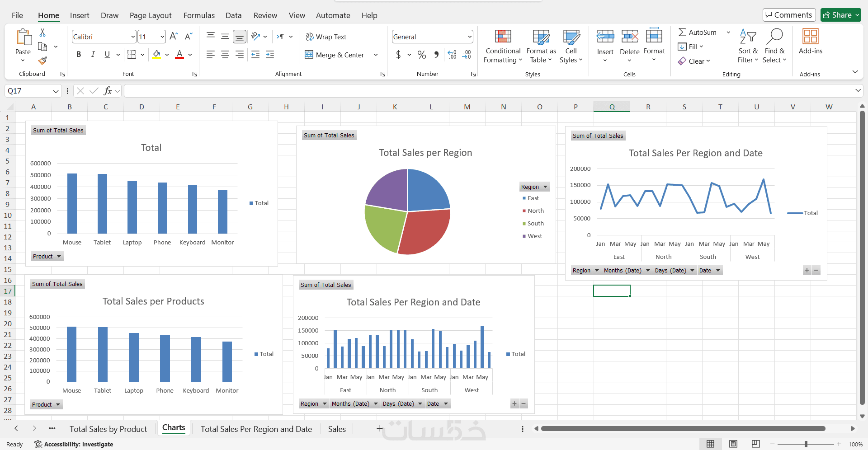This screenshot has height=450, width=868.
Task: Open the Add-ins icon
Action: 811,36
